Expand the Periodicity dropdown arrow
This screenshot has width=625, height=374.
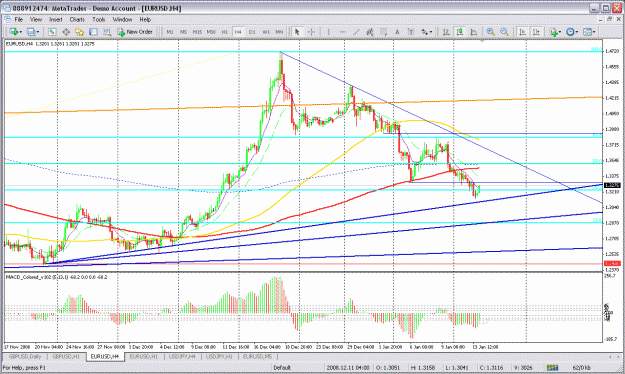pos(577,32)
